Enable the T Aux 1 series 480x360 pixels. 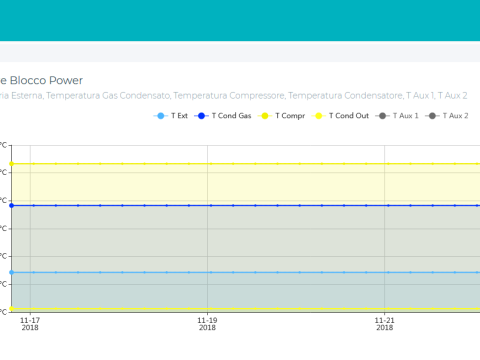point(397,116)
